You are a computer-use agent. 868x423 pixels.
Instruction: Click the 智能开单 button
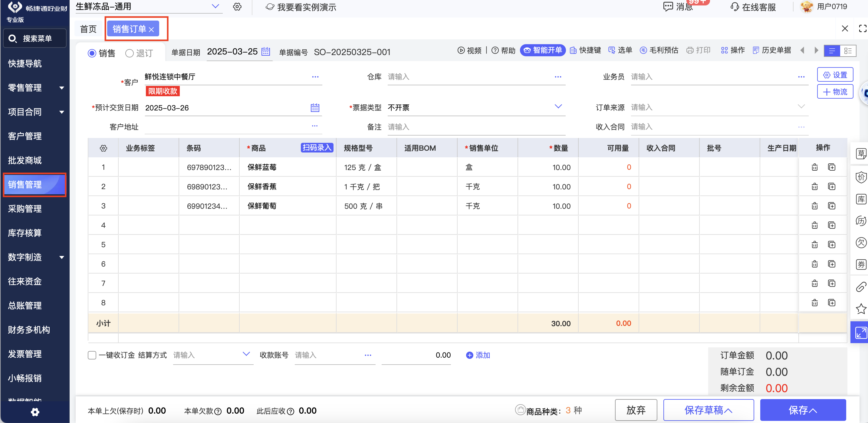[x=542, y=51]
